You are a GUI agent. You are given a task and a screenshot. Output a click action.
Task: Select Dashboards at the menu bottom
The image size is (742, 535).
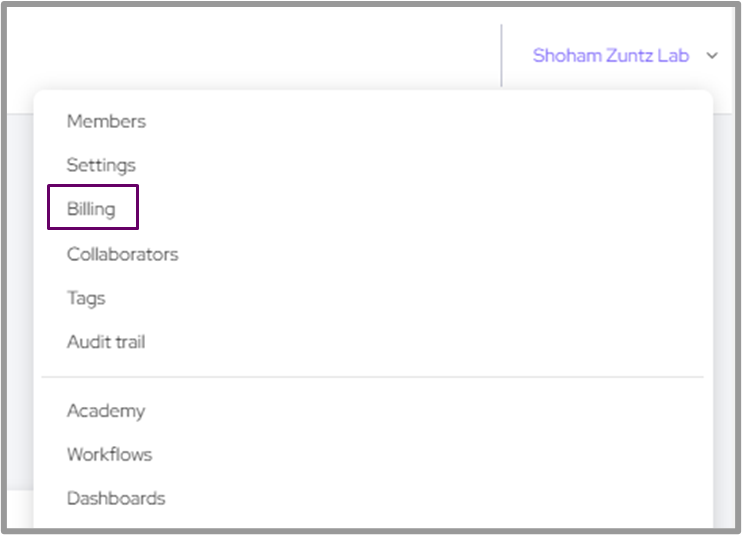click(x=116, y=498)
